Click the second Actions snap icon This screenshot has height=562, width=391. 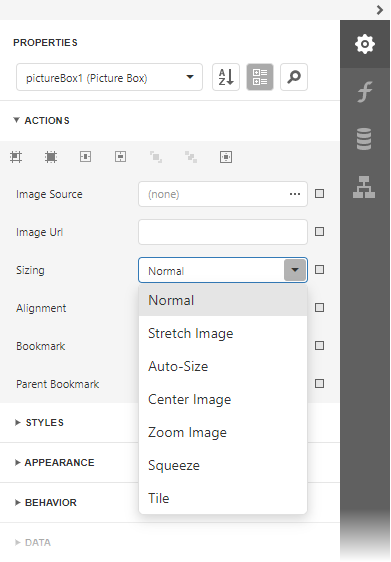pos(51,157)
